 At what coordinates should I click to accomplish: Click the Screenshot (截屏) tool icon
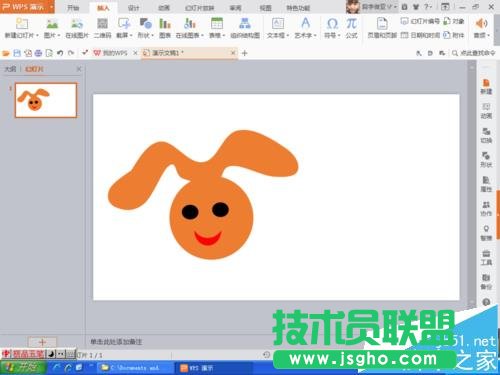coord(124,23)
